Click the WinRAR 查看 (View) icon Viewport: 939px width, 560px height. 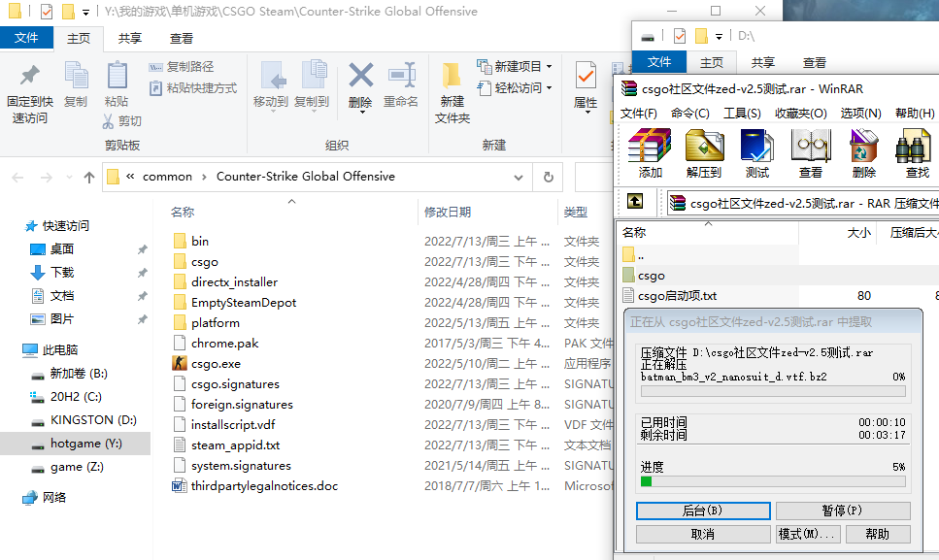click(810, 153)
